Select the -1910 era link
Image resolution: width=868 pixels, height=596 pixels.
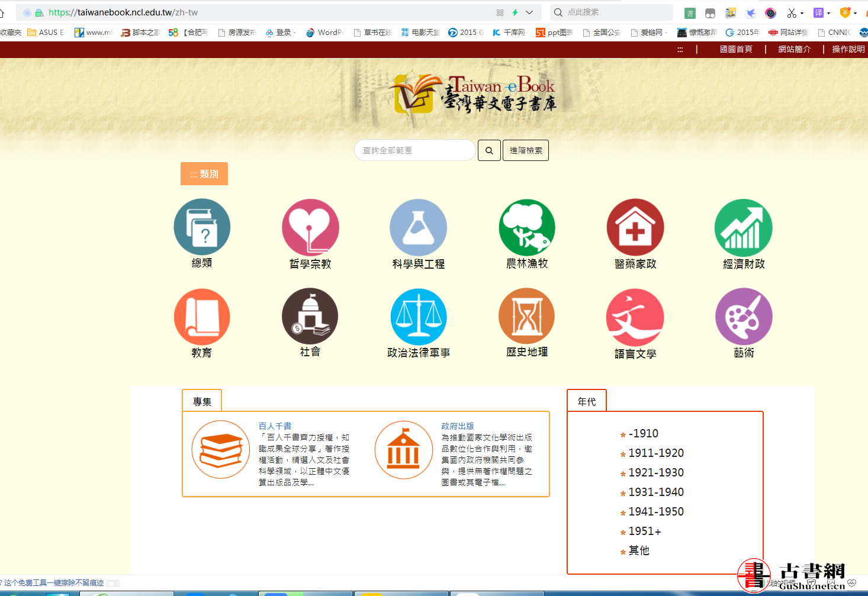click(x=643, y=433)
